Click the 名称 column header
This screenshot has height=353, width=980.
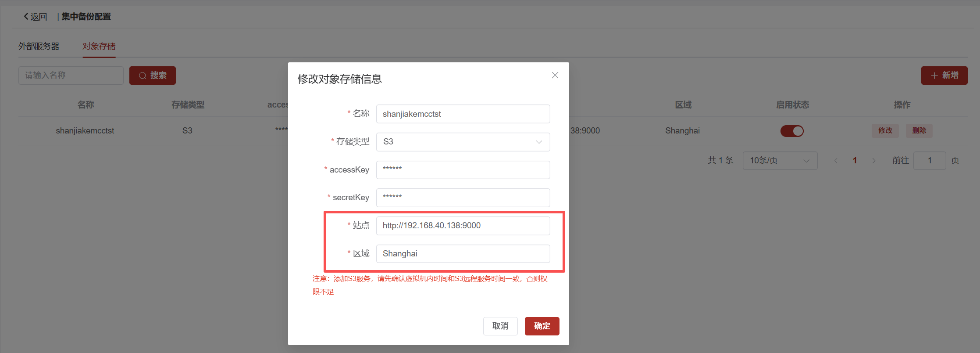coord(86,105)
